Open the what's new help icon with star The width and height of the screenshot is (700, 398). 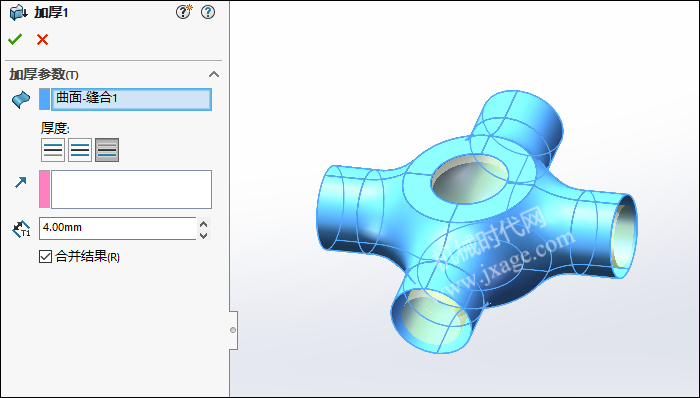tap(183, 12)
